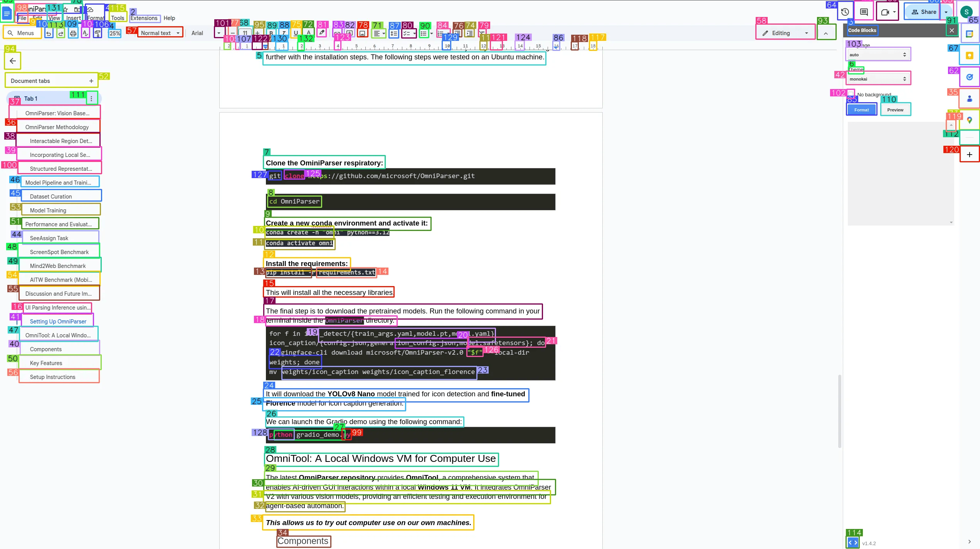
Task: Open the monokai theme dropdown
Action: 878,79
